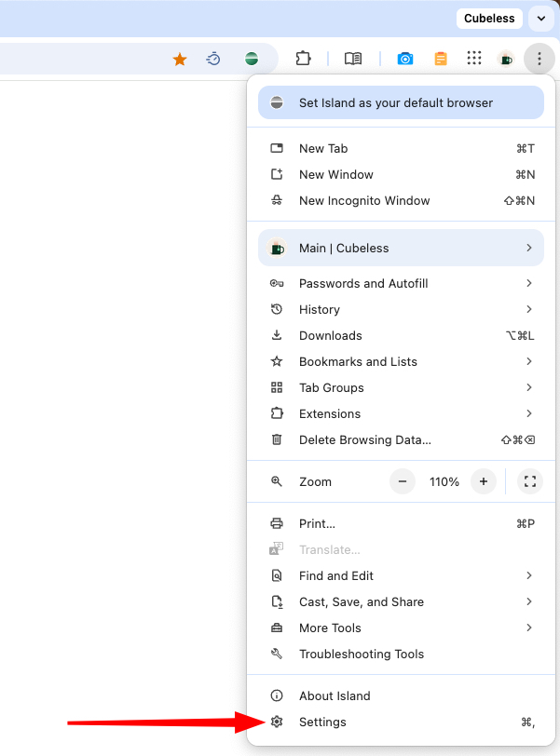Click the 110% zoom value

coord(444,481)
